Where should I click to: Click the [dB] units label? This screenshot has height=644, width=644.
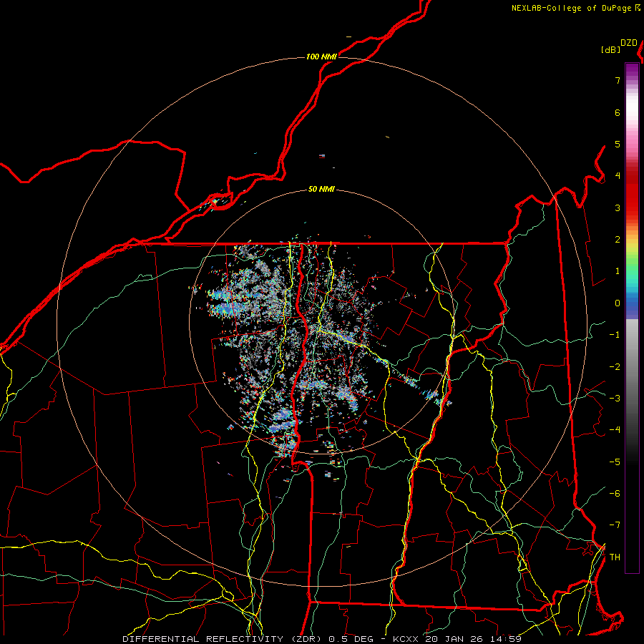pyautogui.click(x=611, y=49)
